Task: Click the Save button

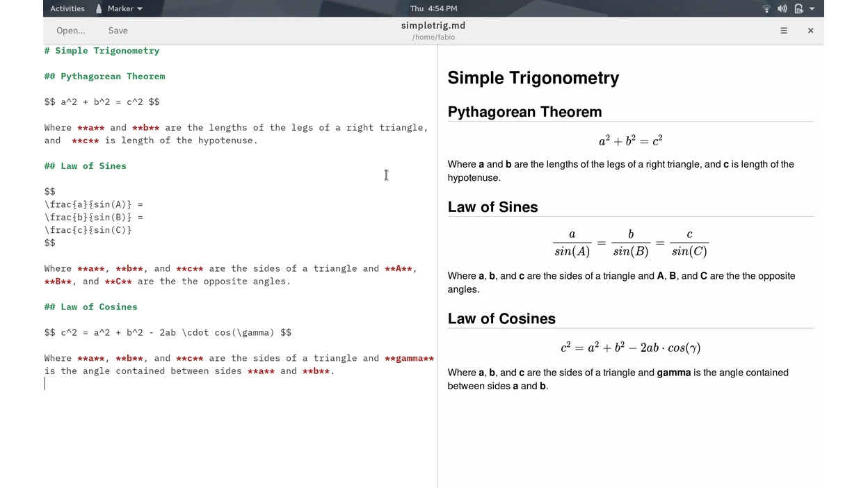Action: click(x=118, y=31)
